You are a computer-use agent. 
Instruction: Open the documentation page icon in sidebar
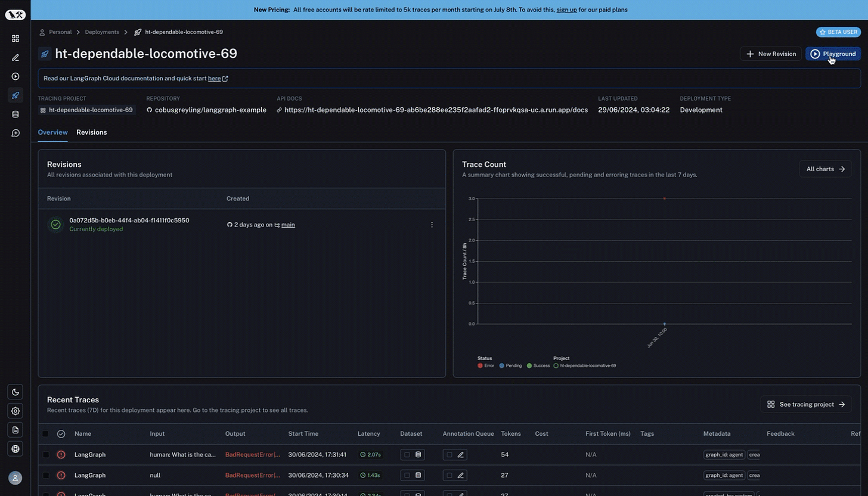(15, 430)
